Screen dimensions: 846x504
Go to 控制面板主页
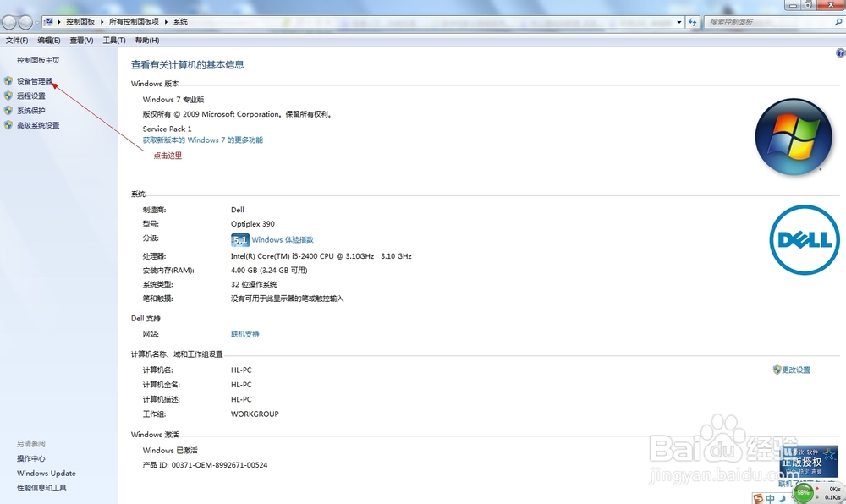[38, 60]
